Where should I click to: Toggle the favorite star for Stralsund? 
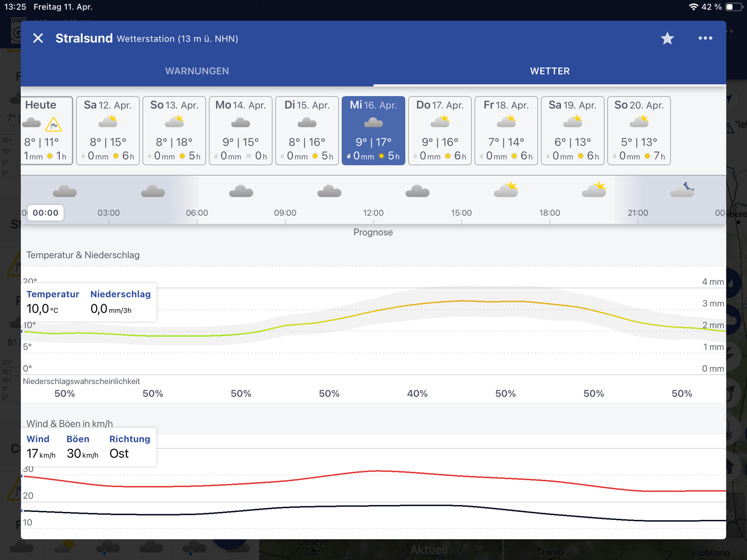[667, 38]
